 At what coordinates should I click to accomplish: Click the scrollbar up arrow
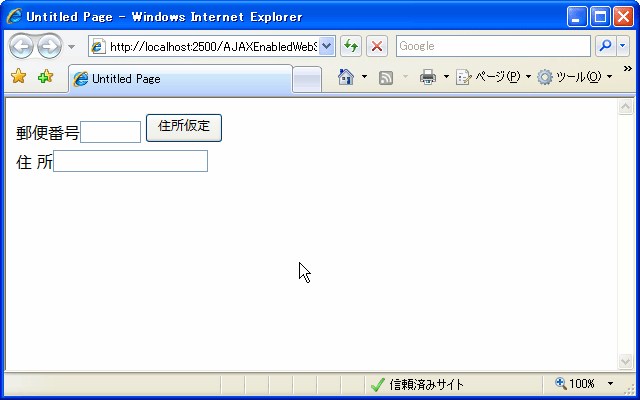[626, 107]
